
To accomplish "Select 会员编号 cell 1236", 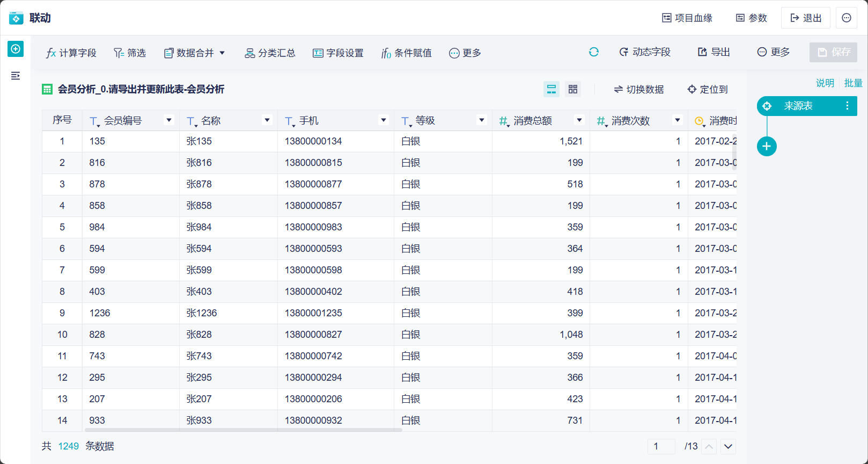I will coord(131,313).
